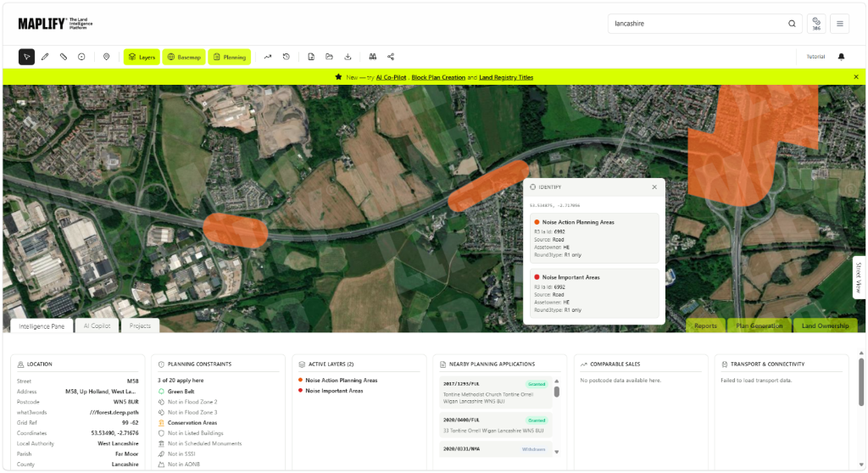Click the scroll down arrow in planning applications

coord(557,452)
